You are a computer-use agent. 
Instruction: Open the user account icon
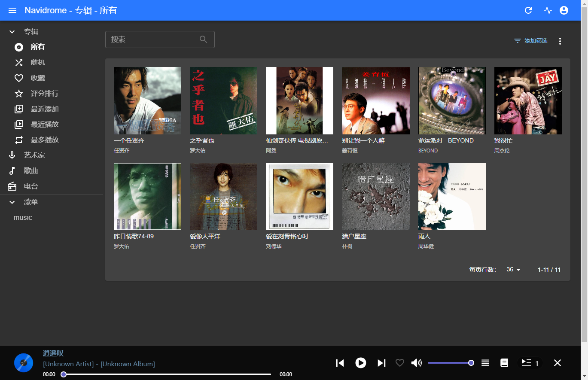coord(564,10)
